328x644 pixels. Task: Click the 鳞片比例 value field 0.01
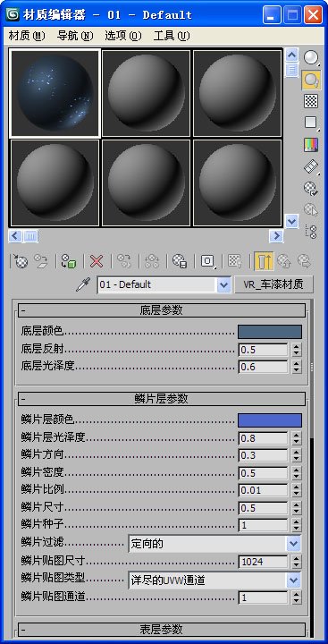[263, 490]
